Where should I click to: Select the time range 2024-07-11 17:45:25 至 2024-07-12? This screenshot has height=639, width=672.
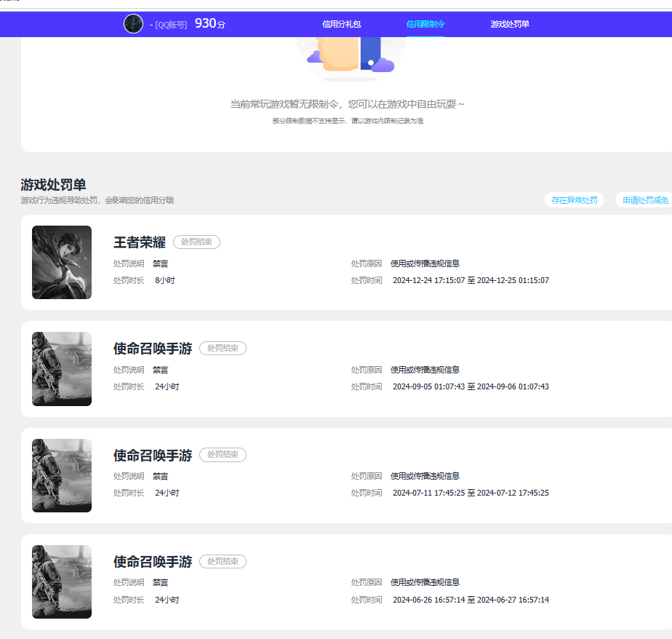[x=471, y=493]
